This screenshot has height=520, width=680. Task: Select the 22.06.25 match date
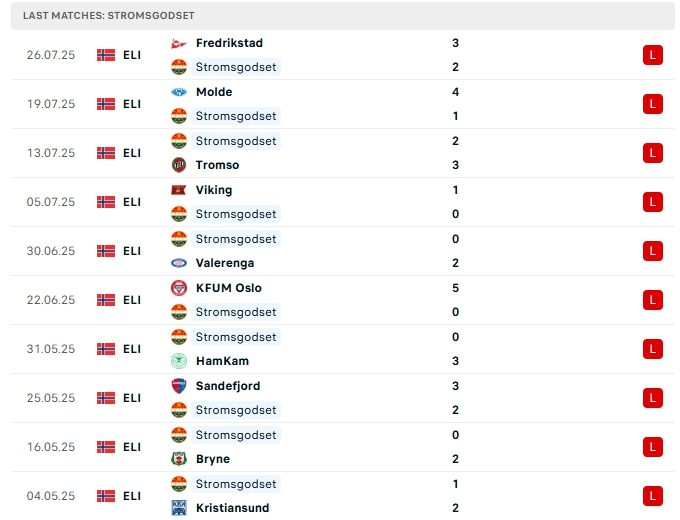pyautogui.click(x=51, y=300)
